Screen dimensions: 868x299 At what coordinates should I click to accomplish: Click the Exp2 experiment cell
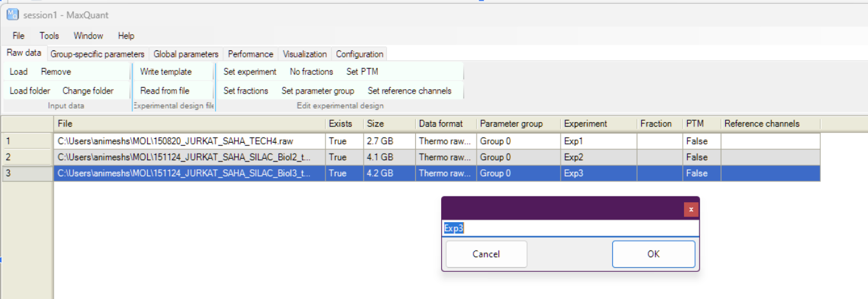point(599,157)
